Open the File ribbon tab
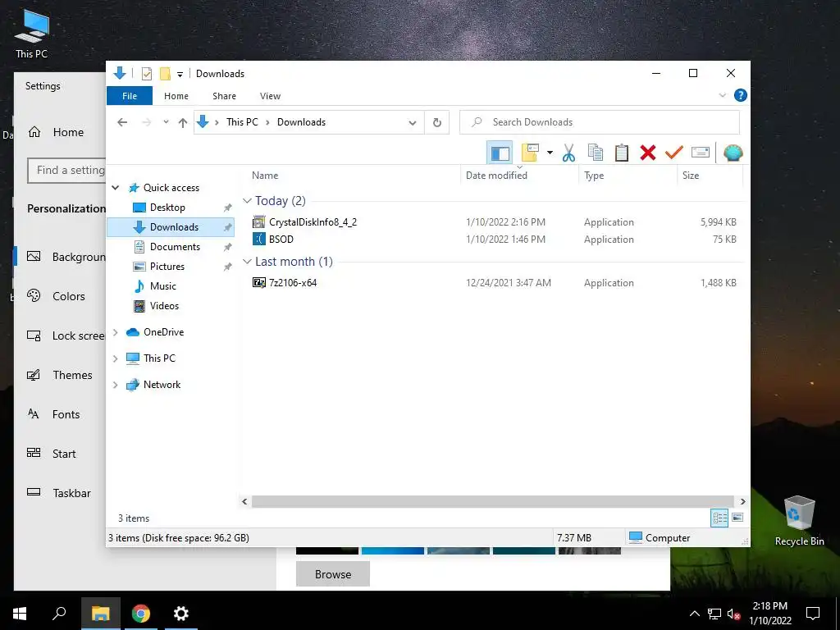 [130, 96]
